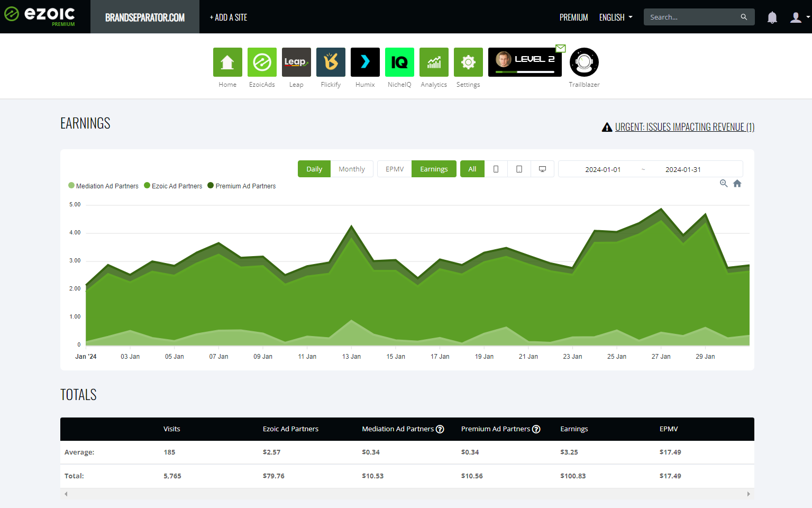
Task: Click the EPMV column header
Action: [669, 429]
